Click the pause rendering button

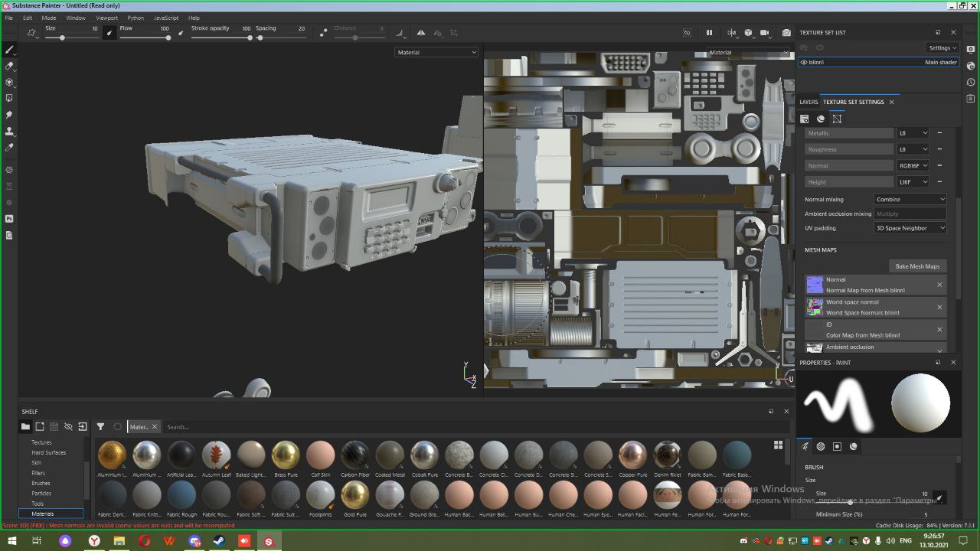[x=709, y=33]
